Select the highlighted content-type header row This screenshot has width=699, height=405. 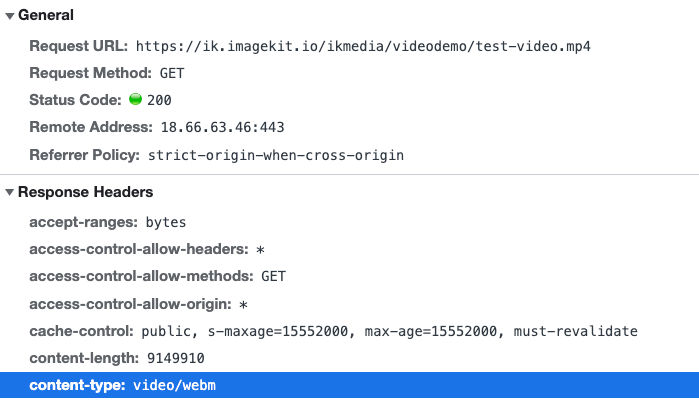click(350, 385)
